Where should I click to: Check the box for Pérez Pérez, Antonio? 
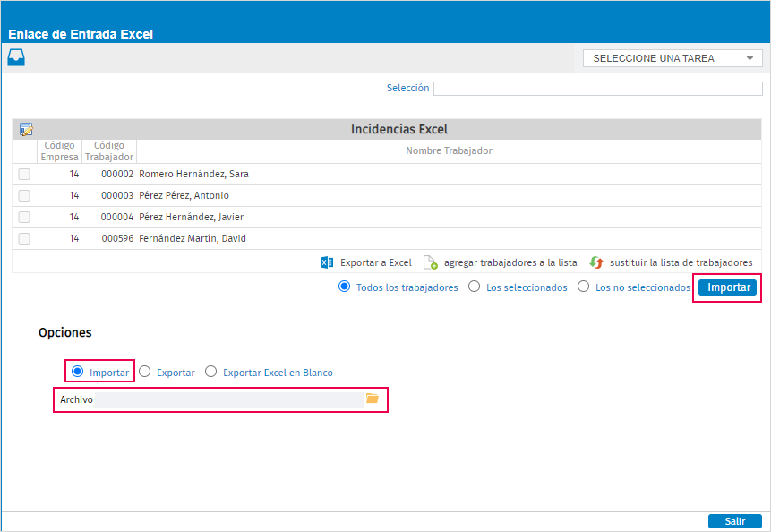24,195
